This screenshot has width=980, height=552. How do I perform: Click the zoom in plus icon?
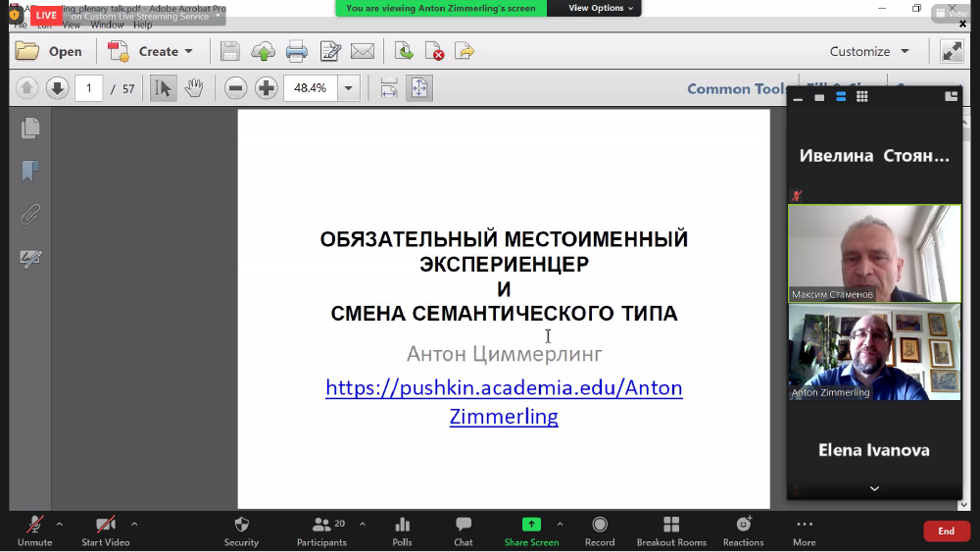coord(267,88)
